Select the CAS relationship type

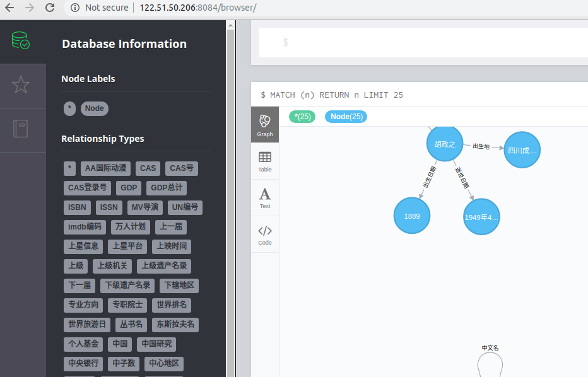pos(148,168)
